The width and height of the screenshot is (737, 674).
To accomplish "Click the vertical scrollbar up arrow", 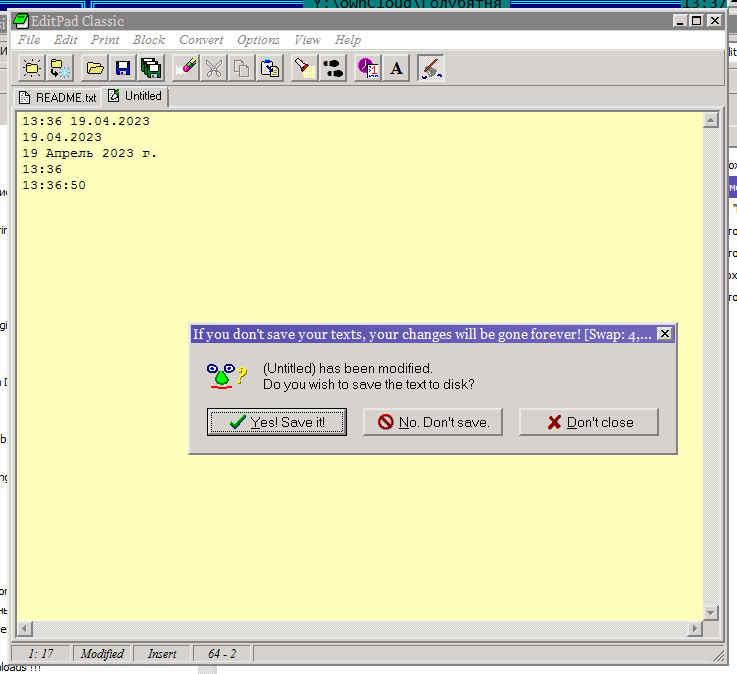I will [710, 120].
